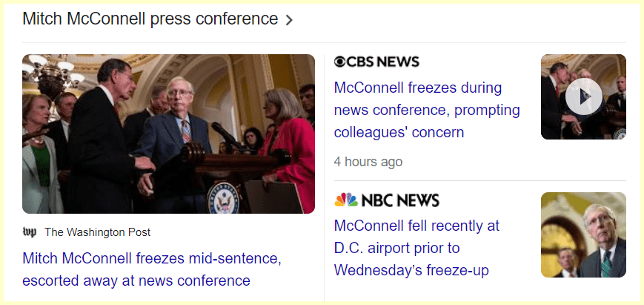Click the 'NBC NEWS' wordmark
The width and height of the screenshot is (644, 305).
tap(400, 200)
